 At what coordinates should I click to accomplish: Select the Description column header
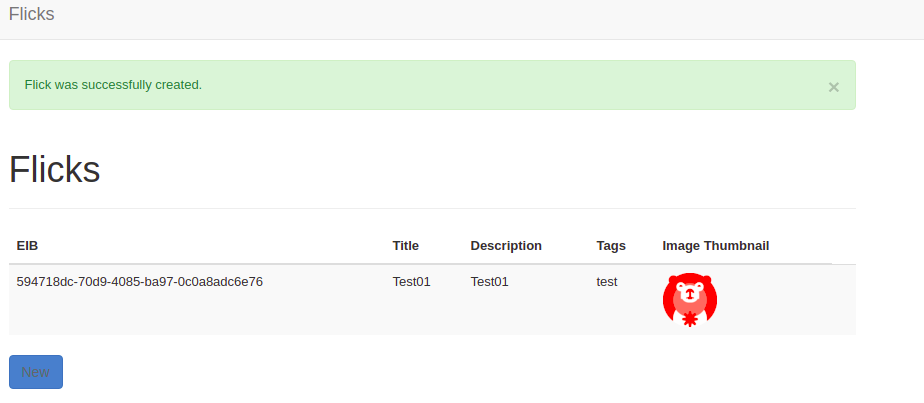(506, 245)
